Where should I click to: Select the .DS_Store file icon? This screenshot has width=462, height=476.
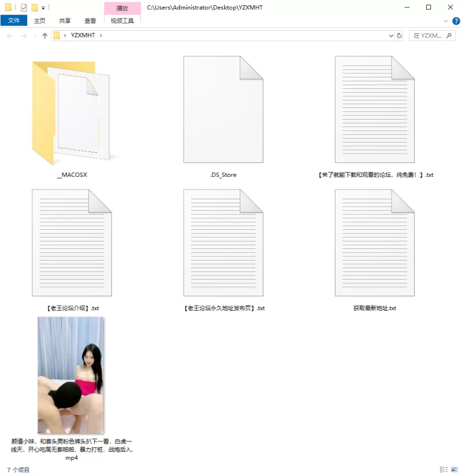223,109
